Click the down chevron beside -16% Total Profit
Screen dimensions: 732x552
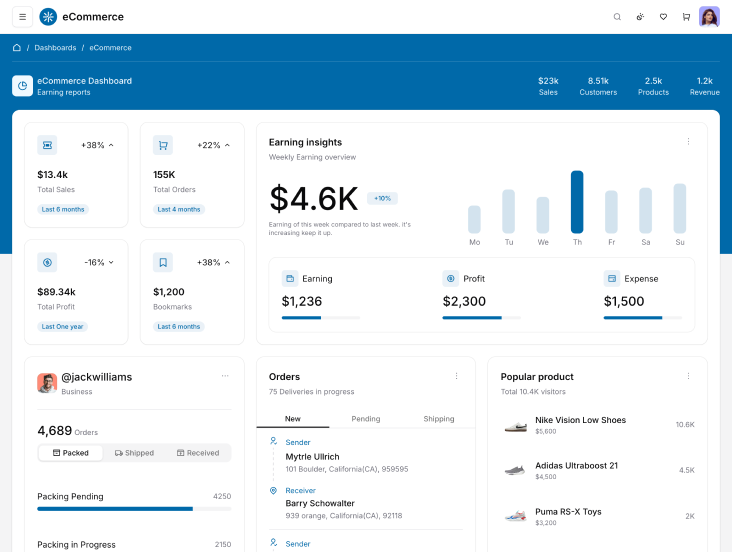[111, 262]
